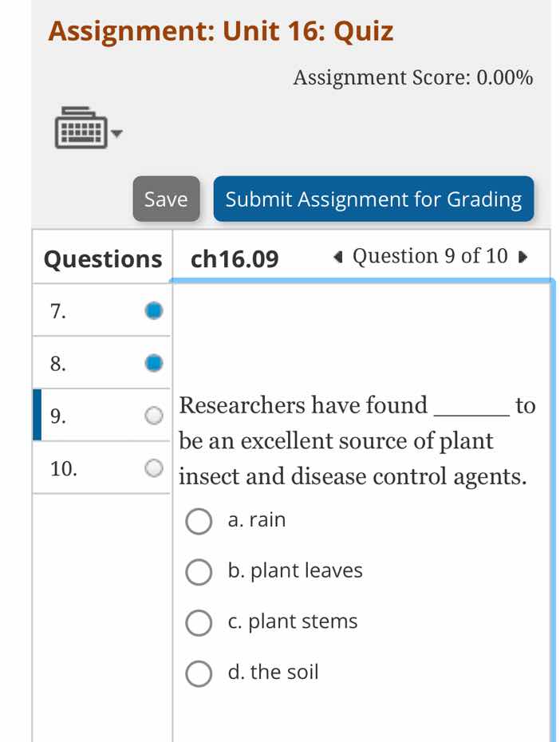Select question 8 in the sidebar
This screenshot has height=742, width=560.
pos(56,363)
